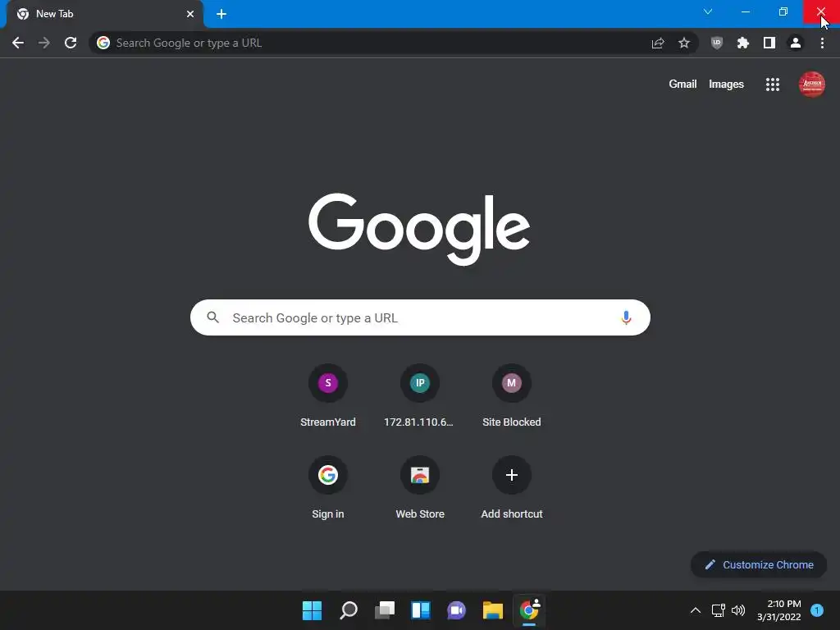Add a new shortcut tile
This screenshot has width=840, height=630.
[512, 488]
